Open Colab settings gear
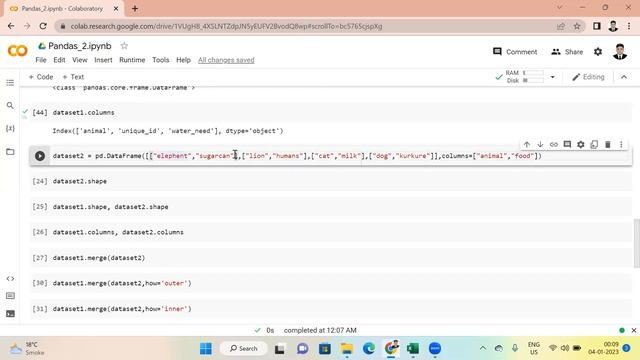 point(598,52)
